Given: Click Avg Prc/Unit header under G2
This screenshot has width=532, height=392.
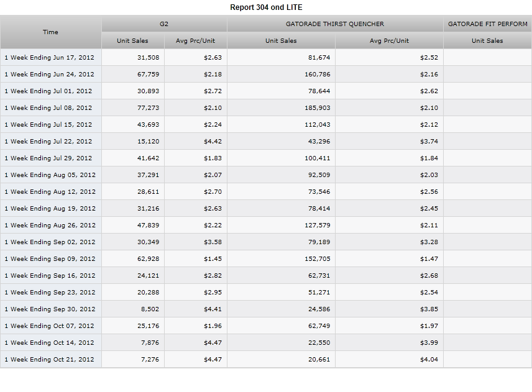Looking at the screenshot, I should [195, 41].
